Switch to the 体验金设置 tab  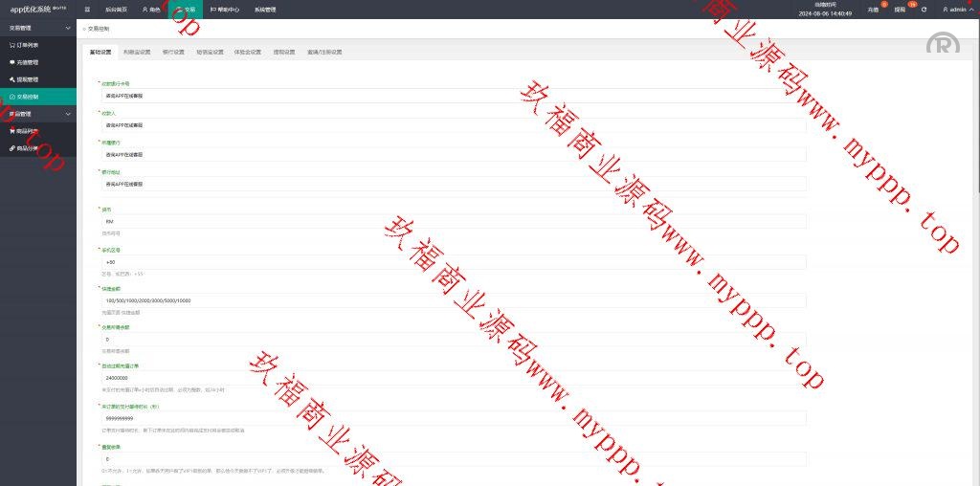[248, 52]
